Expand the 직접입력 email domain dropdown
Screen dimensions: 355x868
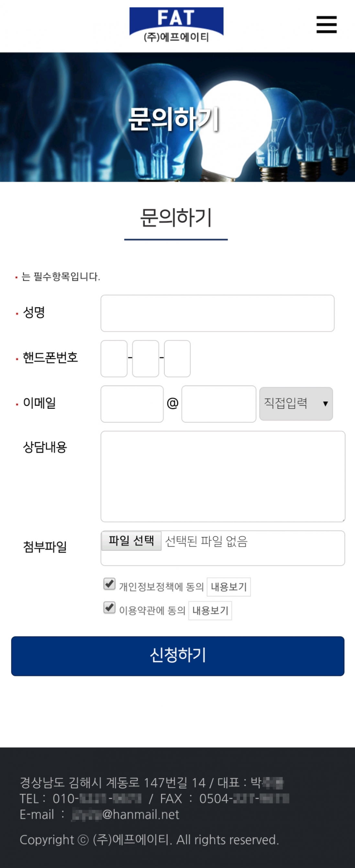[x=296, y=404]
